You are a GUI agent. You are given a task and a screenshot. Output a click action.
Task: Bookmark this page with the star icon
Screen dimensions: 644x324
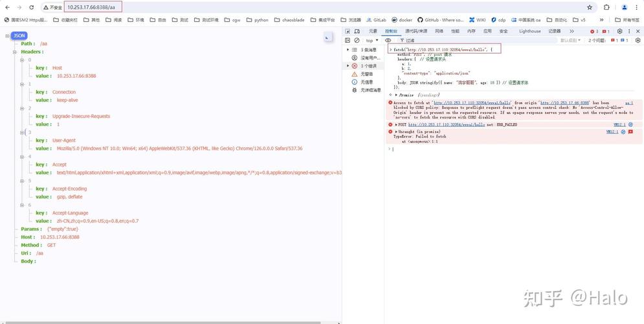pos(590,7)
